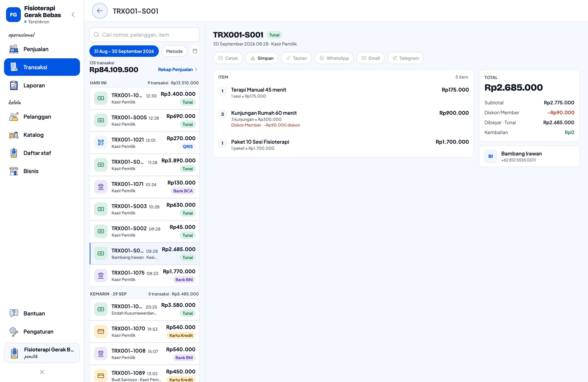Click the Kunjungan Rumah 60 menit item
This screenshot has height=382, width=588.
343,119
